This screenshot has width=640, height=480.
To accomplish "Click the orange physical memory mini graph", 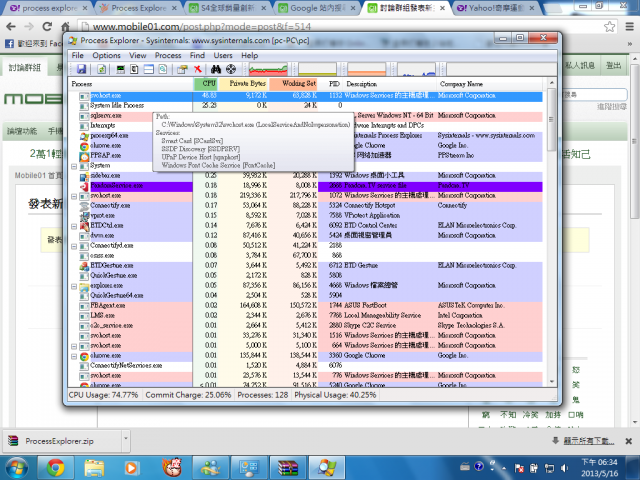I will (367, 69).
